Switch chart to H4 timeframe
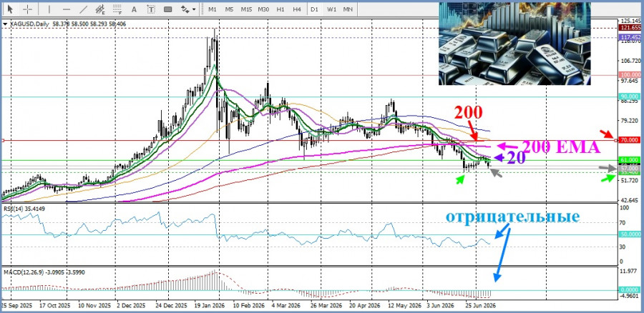The width and height of the screenshot is (644, 313). [x=298, y=9]
